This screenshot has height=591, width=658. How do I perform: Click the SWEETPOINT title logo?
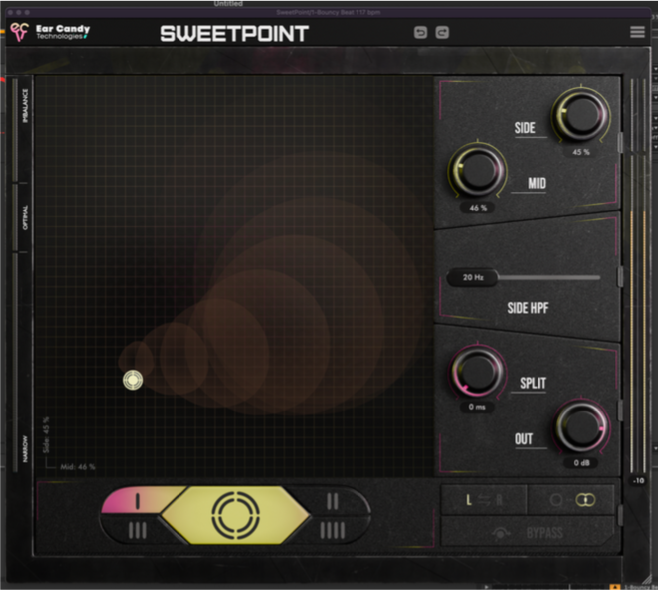pos(235,34)
